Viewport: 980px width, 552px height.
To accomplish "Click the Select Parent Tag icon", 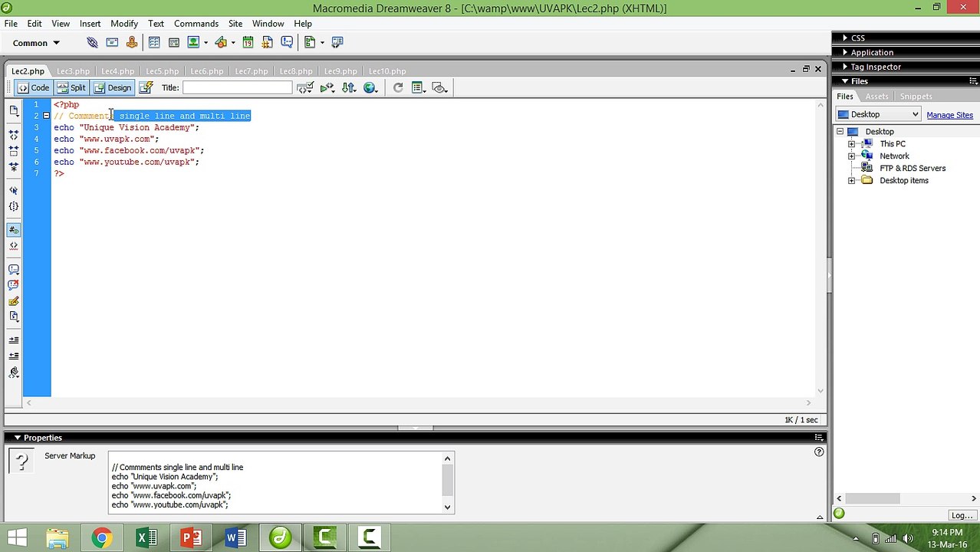I will (14, 190).
